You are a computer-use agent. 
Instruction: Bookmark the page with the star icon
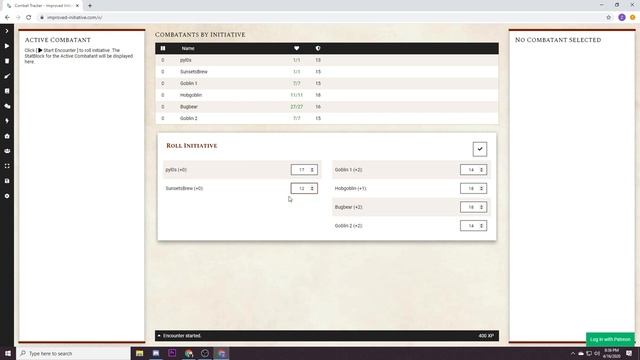(609, 18)
